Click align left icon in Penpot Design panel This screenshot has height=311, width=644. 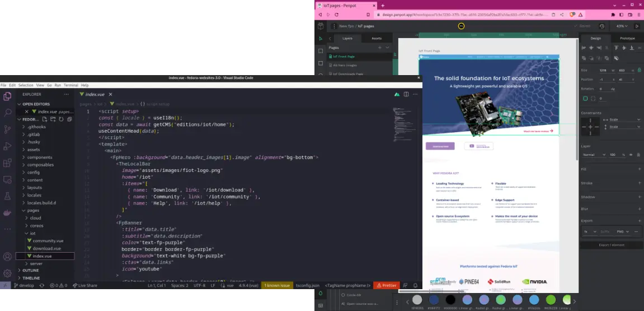coord(584,48)
